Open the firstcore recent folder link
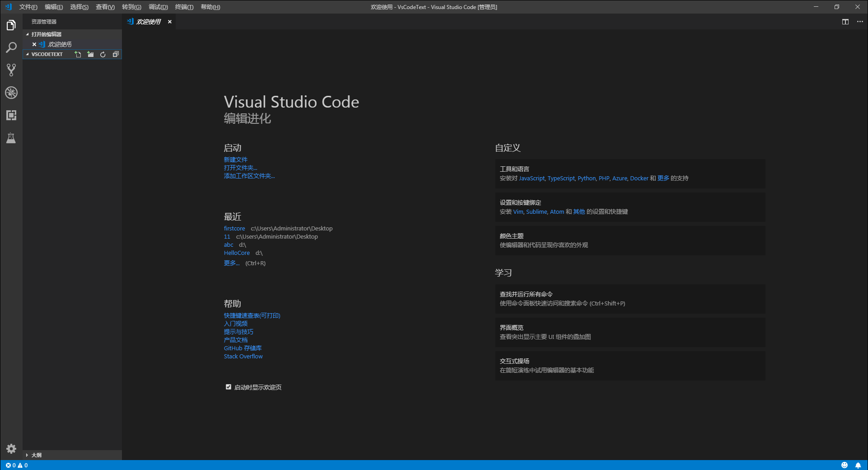The height and width of the screenshot is (470, 868). click(x=234, y=228)
